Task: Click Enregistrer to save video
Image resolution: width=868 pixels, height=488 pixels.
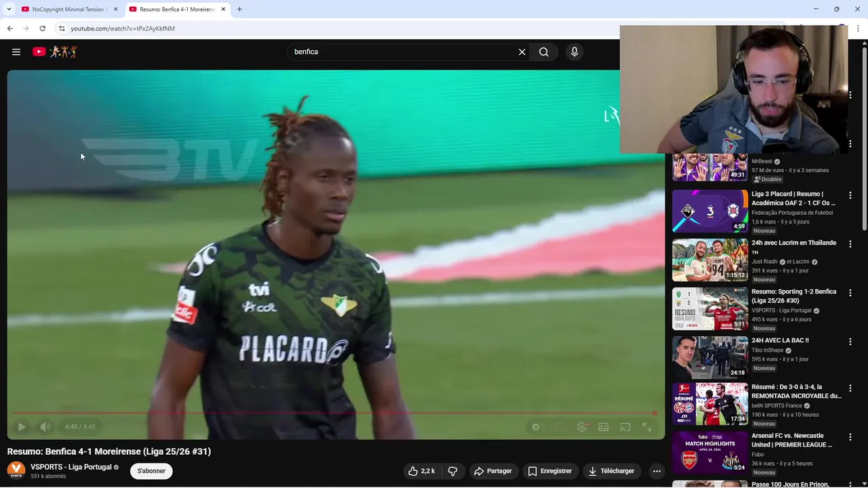Action: click(550, 471)
